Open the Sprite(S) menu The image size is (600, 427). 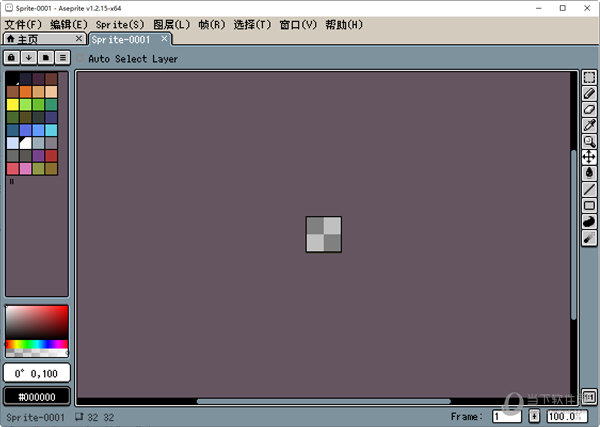tap(120, 24)
